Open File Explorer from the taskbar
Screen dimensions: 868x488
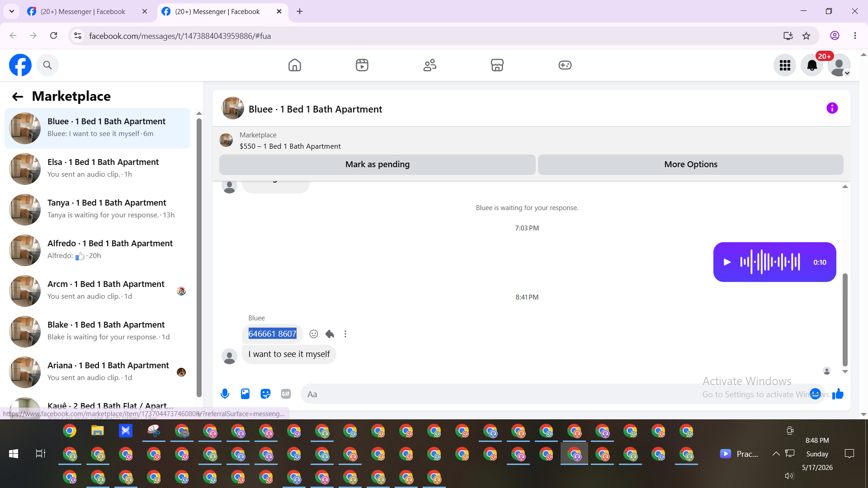point(98,431)
